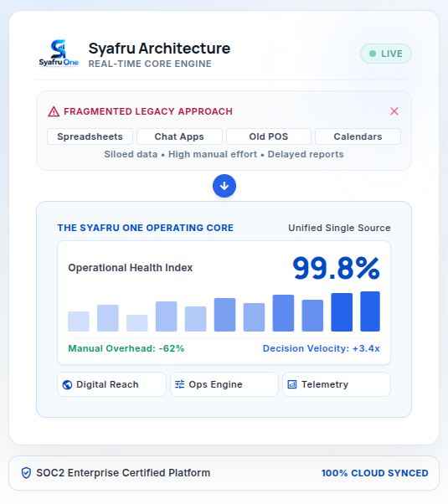Open the Telemetry module
The width and height of the screenshot is (448, 504).
click(337, 384)
